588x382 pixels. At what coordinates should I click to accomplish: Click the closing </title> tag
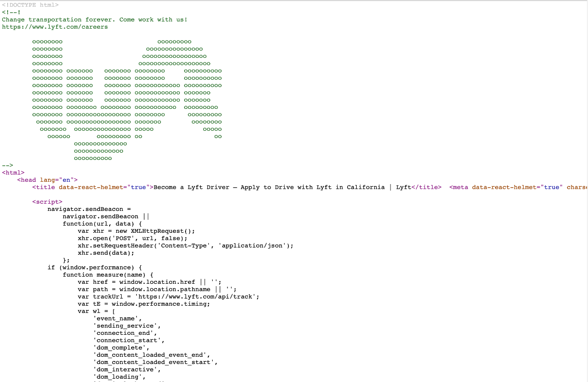(x=426, y=187)
